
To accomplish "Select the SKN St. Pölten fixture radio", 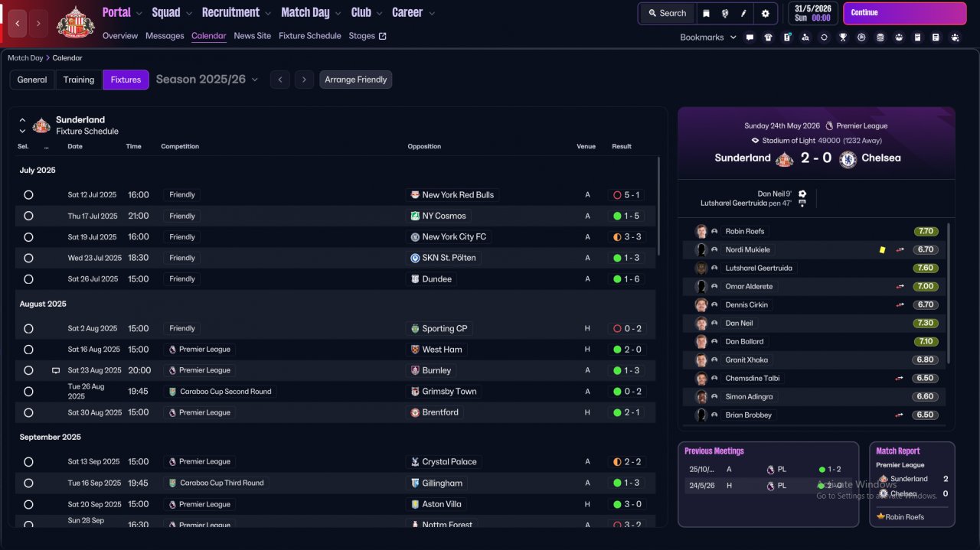I will [x=28, y=258].
